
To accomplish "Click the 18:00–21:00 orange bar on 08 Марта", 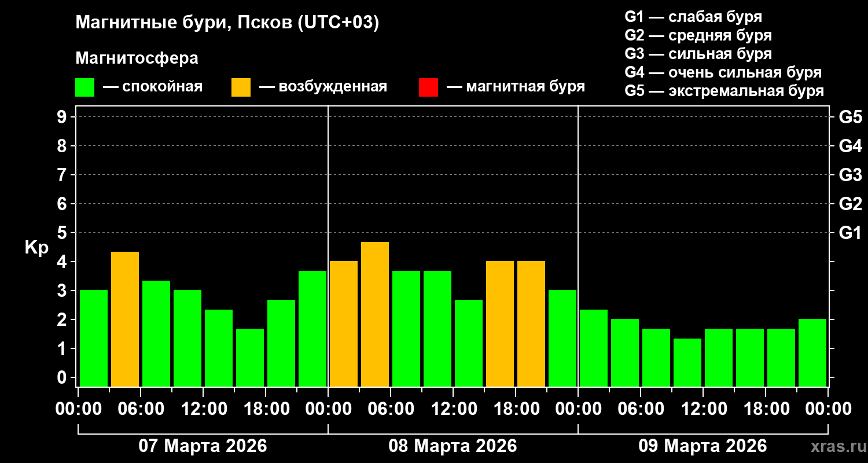I will click(x=531, y=324).
